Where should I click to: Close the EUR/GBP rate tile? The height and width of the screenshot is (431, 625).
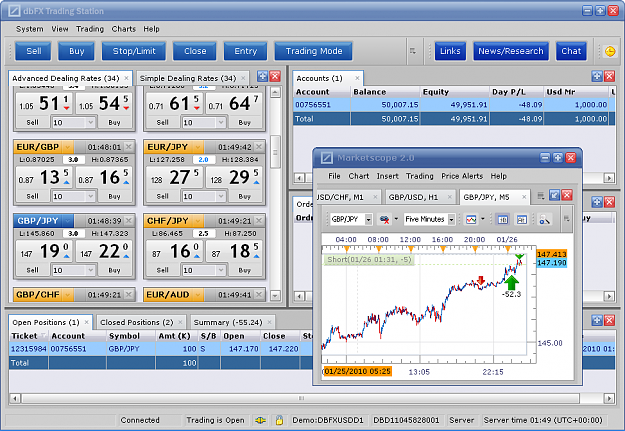click(x=128, y=147)
